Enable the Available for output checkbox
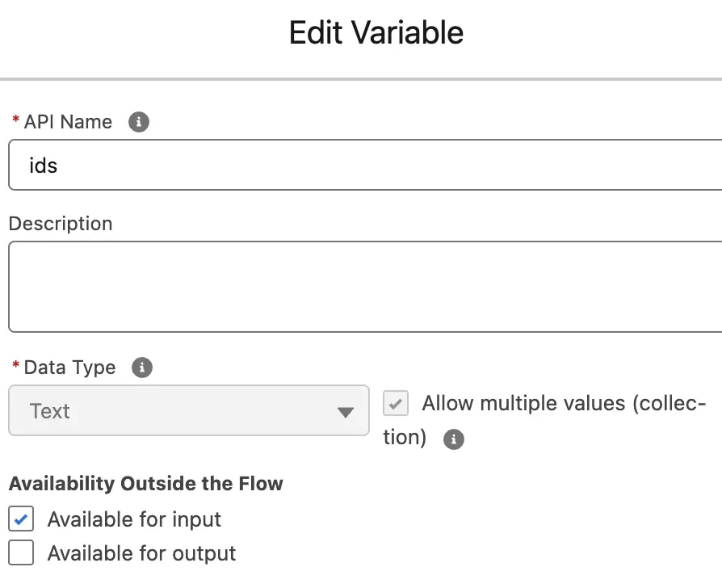This screenshot has height=588, width=722. (21, 552)
